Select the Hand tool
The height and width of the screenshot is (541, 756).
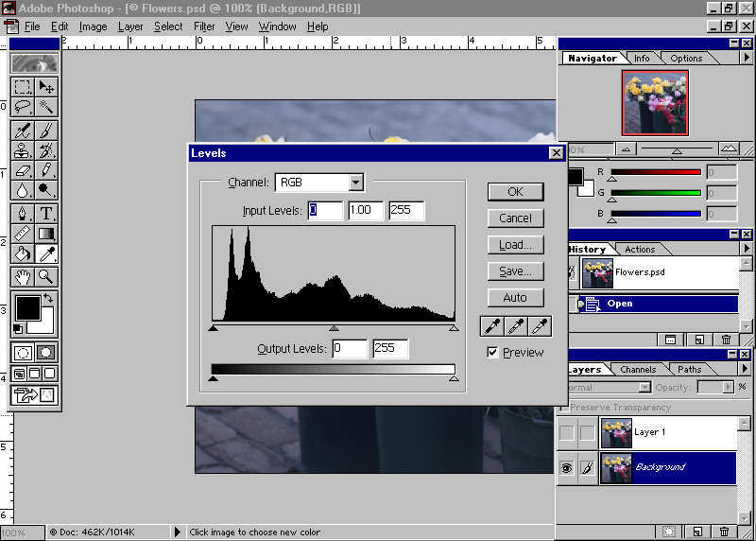click(x=22, y=277)
